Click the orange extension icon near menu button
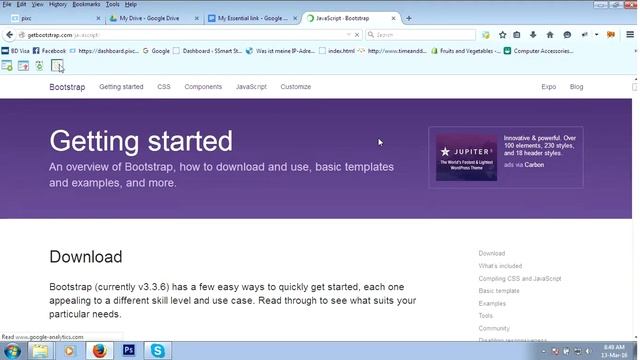This screenshot has height=360, width=640. (x=611, y=35)
